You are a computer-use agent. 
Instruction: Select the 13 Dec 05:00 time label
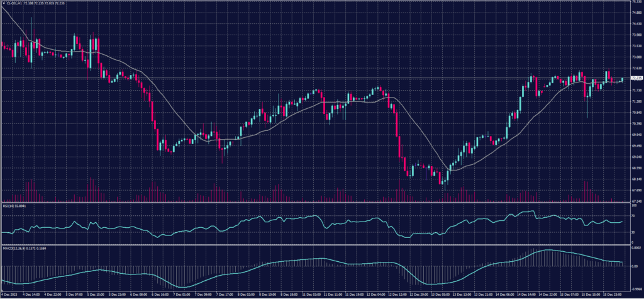tap(443, 294)
